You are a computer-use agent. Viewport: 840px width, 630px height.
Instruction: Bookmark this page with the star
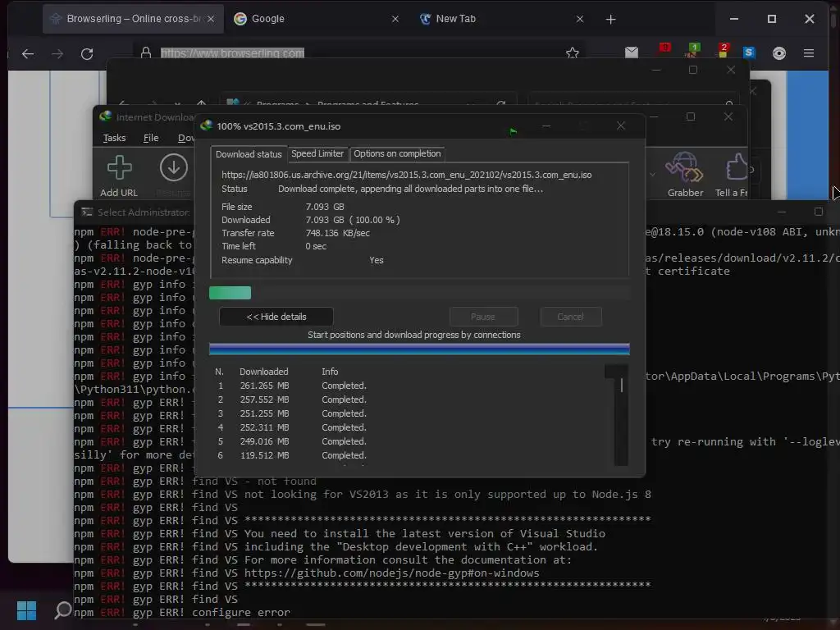[x=572, y=52]
